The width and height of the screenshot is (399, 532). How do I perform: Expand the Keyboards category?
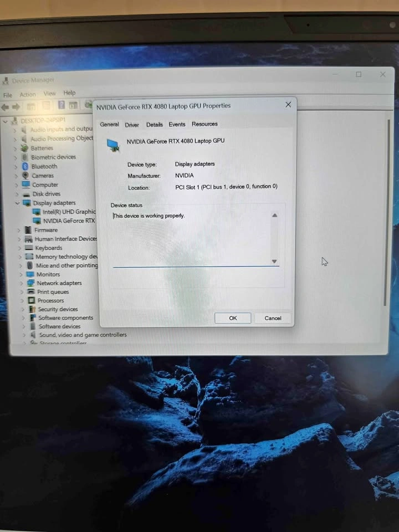[x=19, y=248]
